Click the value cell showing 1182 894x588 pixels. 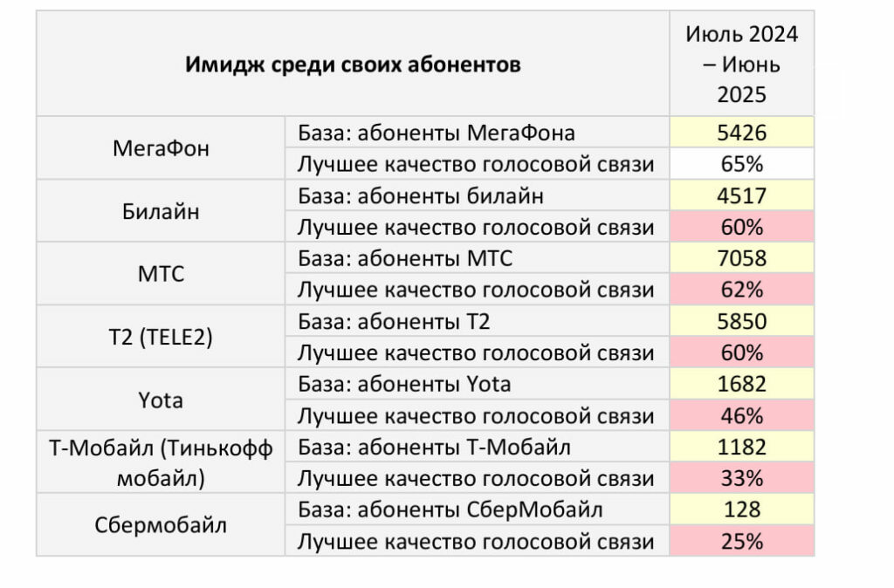741,447
